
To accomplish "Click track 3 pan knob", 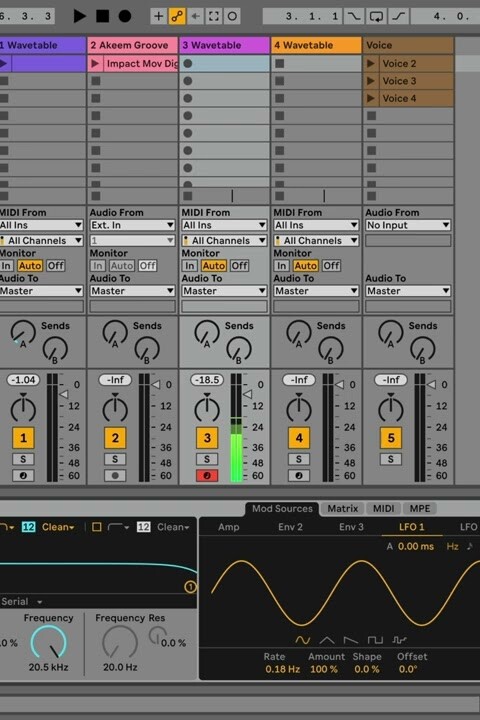I will coord(207,407).
